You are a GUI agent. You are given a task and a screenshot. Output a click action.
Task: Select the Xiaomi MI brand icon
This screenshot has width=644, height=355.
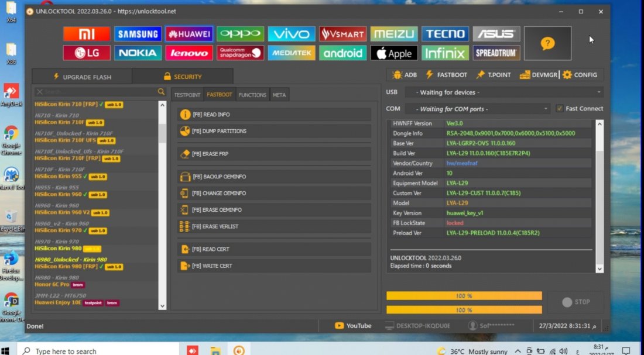pyautogui.click(x=87, y=34)
